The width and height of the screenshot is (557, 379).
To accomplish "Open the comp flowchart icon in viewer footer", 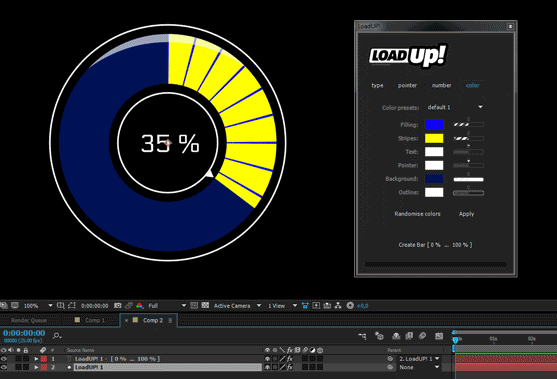I will [x=338, y=305].
